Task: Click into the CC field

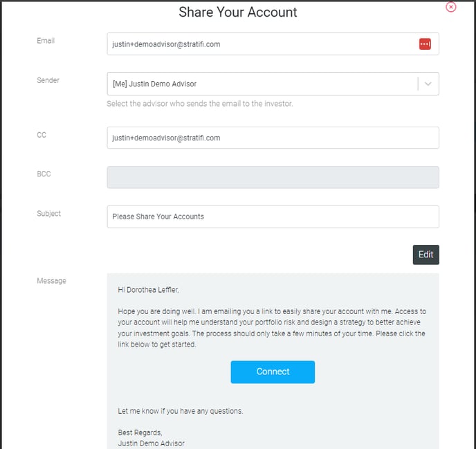Action: pyautogui.click(x=273, y=138)
